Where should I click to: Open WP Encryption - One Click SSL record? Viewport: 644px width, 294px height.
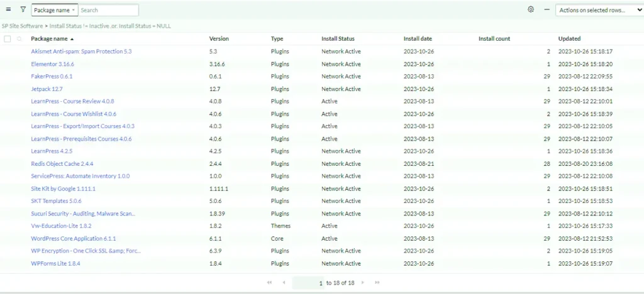pyautogui.click(x=86, y=251)
